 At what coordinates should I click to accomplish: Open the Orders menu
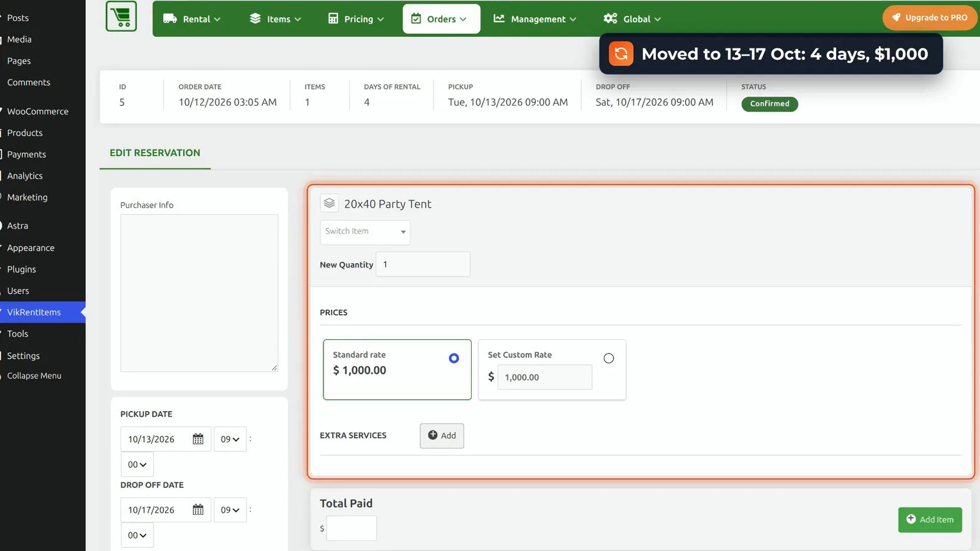tap(442, 19)
